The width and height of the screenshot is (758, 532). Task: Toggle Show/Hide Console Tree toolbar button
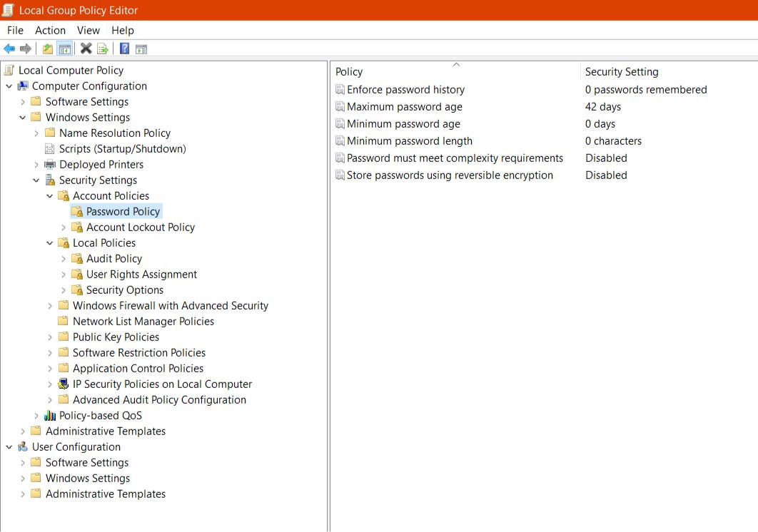point(65,48)
